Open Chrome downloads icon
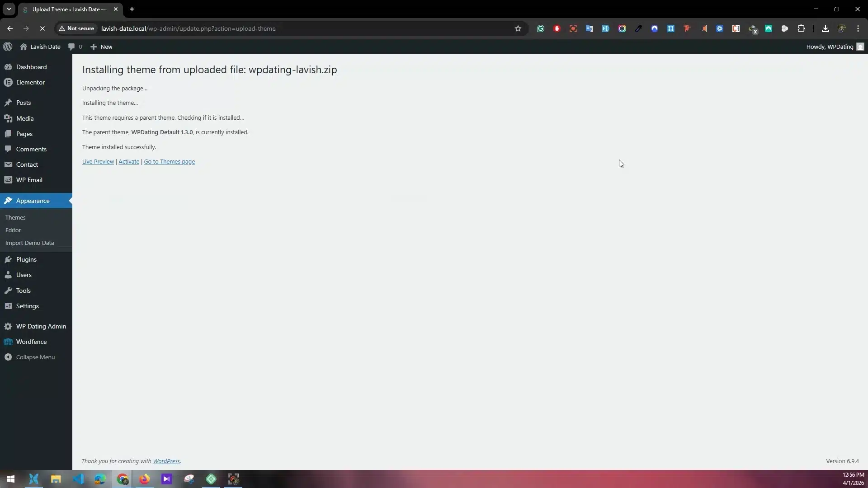 pyautogui.click(x=825, y=28)
